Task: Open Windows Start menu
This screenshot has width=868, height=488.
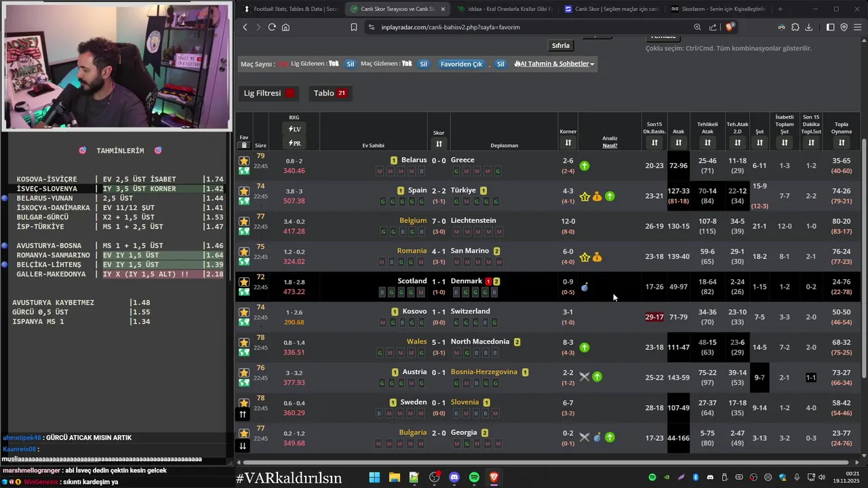Action: (x=374, y=478)
